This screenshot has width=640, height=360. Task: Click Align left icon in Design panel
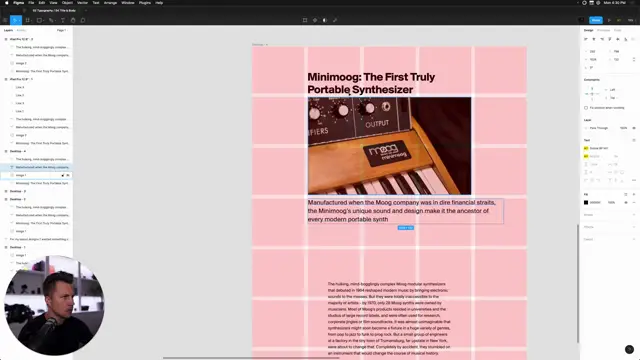586,39
